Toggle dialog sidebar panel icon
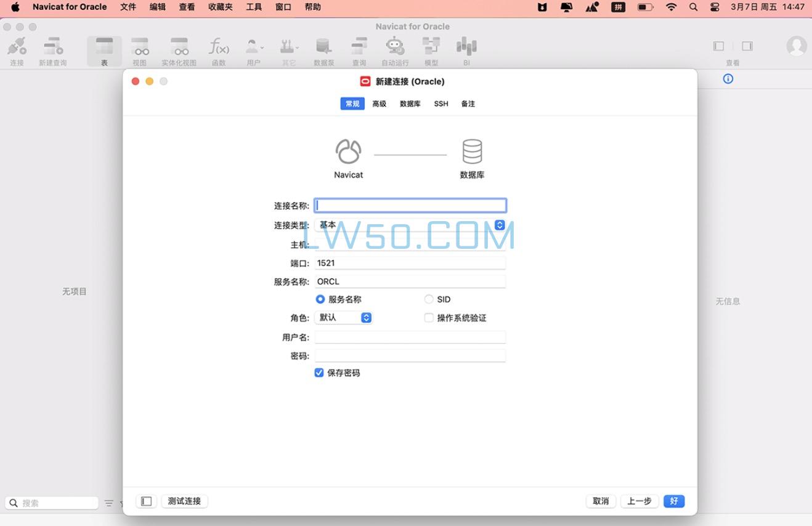 tap(146, 501)
